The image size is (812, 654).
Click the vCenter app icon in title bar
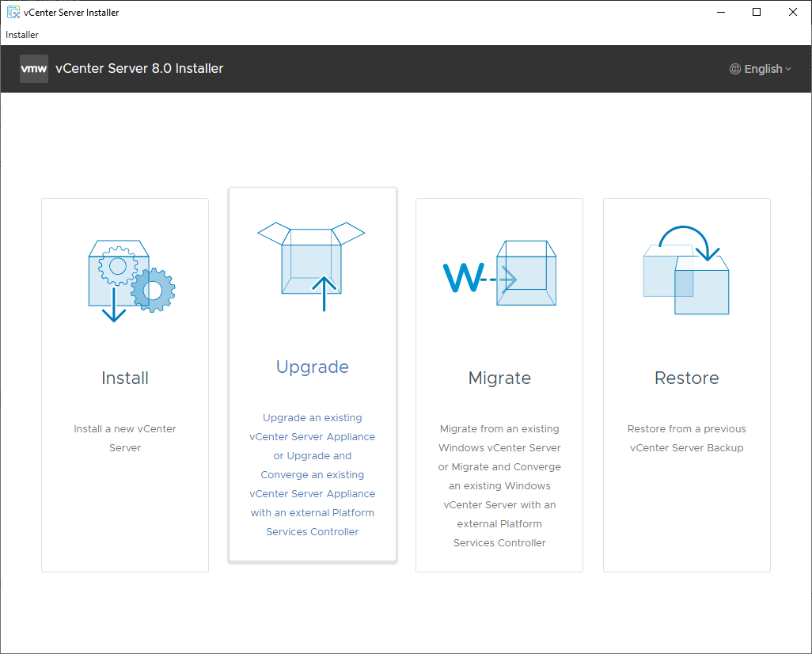13,12
